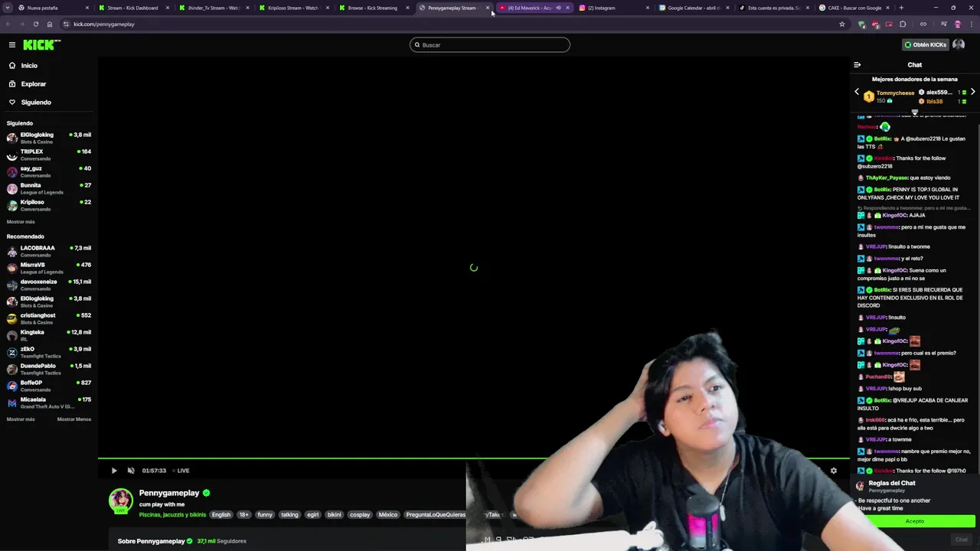
Task: Open a new browser tab
Action: 901,8
